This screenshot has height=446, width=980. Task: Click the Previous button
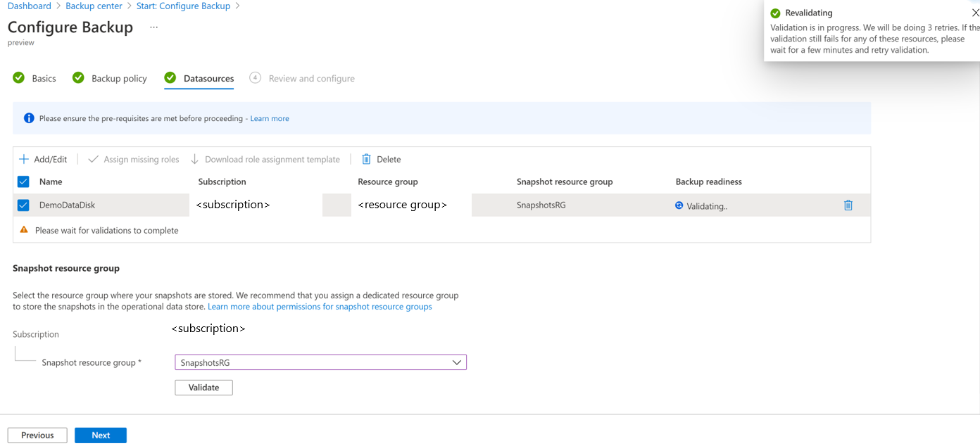coord(37,435)
